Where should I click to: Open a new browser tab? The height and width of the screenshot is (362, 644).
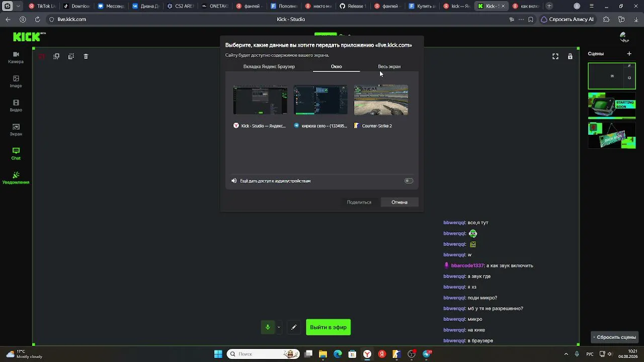[549, 6]
